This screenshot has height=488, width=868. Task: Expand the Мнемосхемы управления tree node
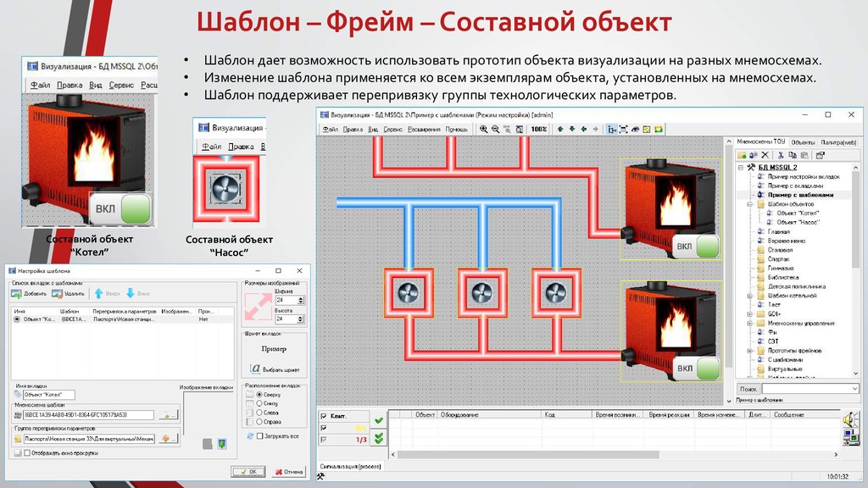tap(750, 323)
